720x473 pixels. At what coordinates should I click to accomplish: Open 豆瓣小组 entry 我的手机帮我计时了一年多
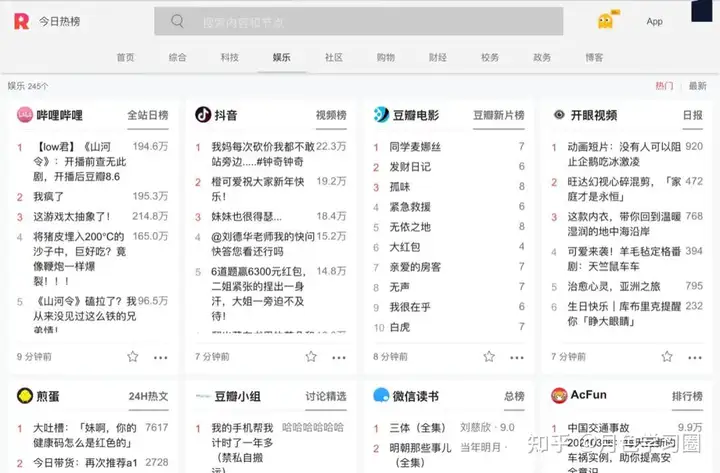pos(242,448)
